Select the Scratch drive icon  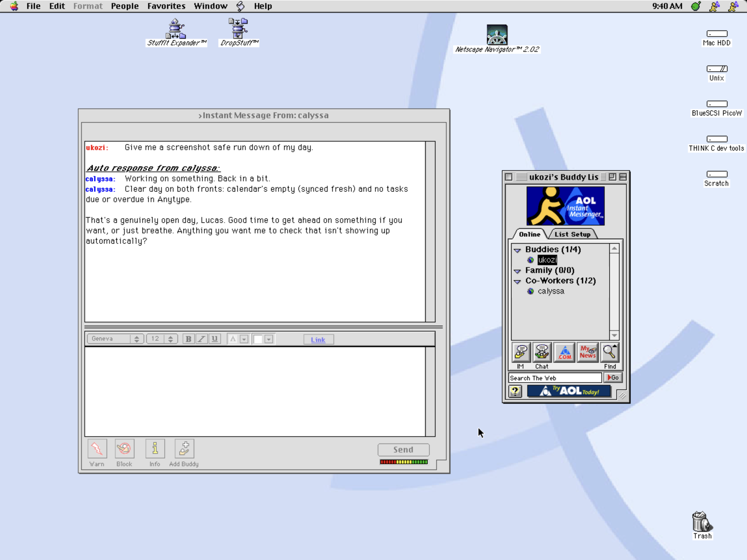pyautogui.click(x=717, y=174)
